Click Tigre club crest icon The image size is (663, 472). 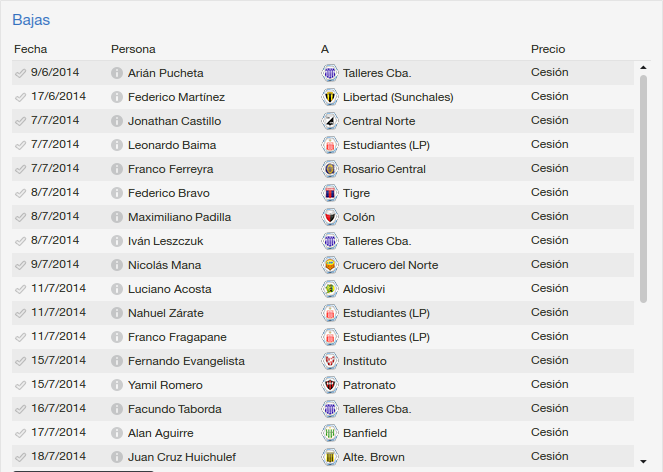pos(330,193)
